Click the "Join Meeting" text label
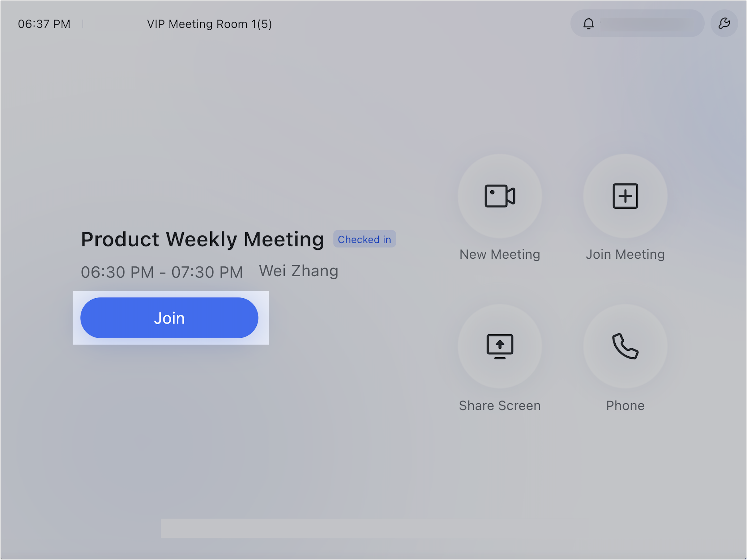Image resolution: width=747 pixels, height=560 pixels. pyautogui.click(x=625, y=255)
